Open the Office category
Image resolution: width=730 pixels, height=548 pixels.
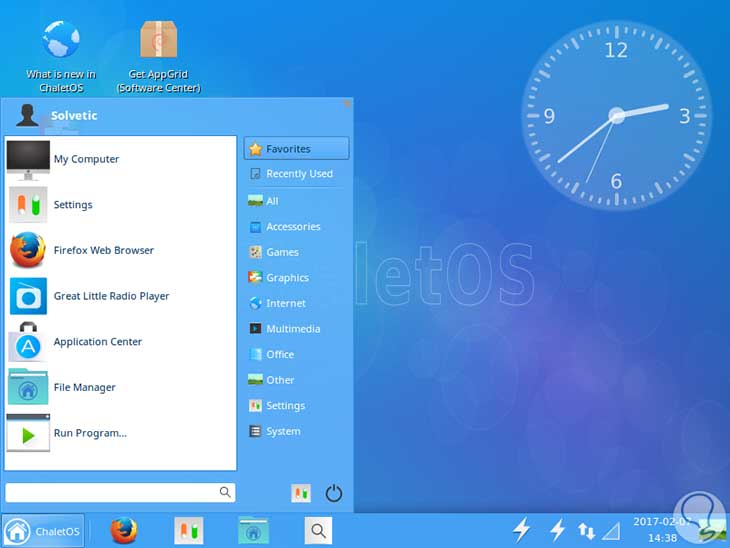(x=297, y=355)
